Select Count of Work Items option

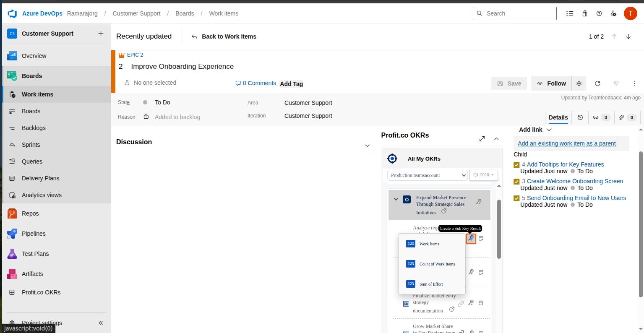432,264
